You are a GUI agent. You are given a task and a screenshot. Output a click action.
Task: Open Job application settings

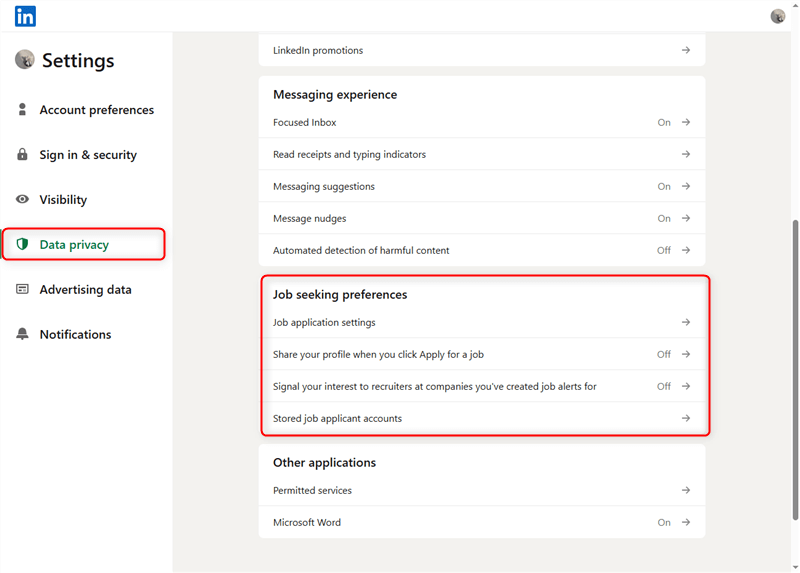pos(482,322)
